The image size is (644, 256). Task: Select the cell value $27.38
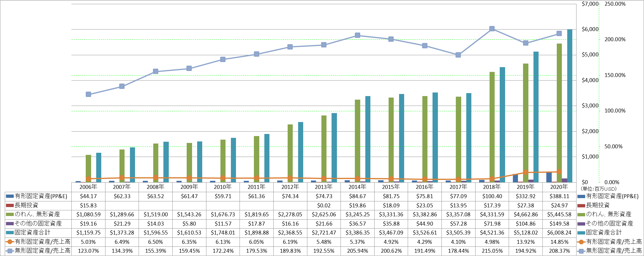point(526,205)
